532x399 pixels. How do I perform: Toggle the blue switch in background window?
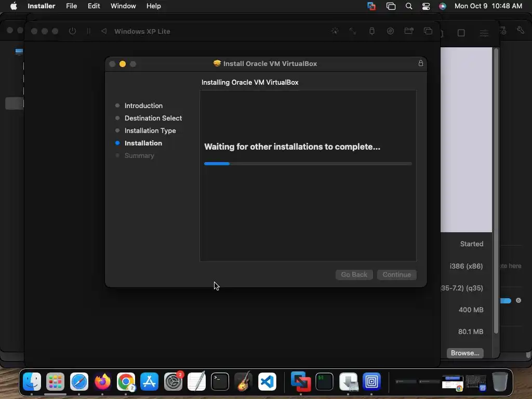(506, 301)
